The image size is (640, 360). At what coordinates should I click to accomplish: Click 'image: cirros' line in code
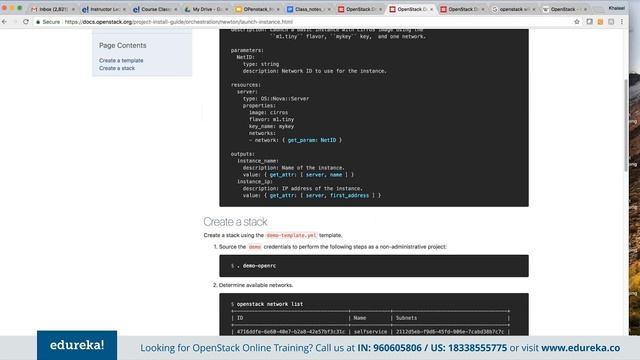pos(269,113)
